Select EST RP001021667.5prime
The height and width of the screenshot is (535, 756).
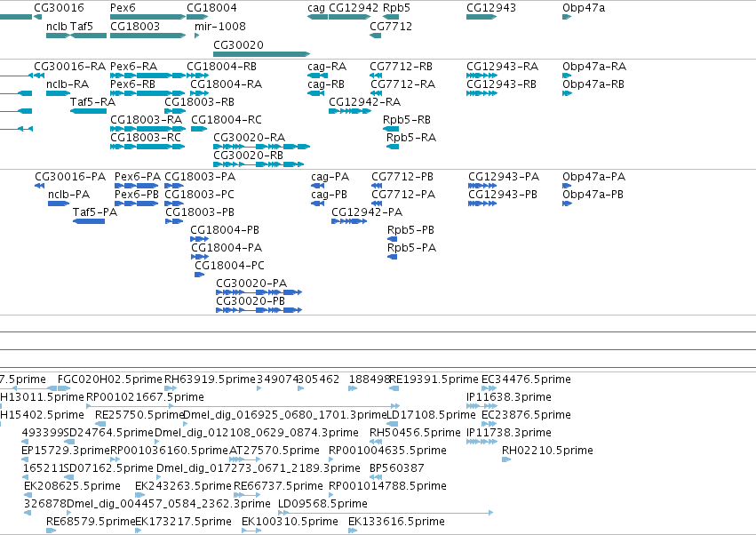click(243, 406)
